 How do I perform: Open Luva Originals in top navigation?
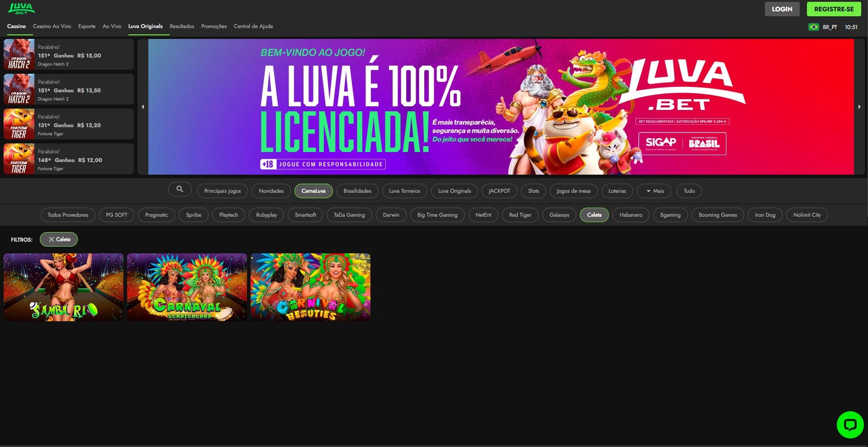[145, 26]
